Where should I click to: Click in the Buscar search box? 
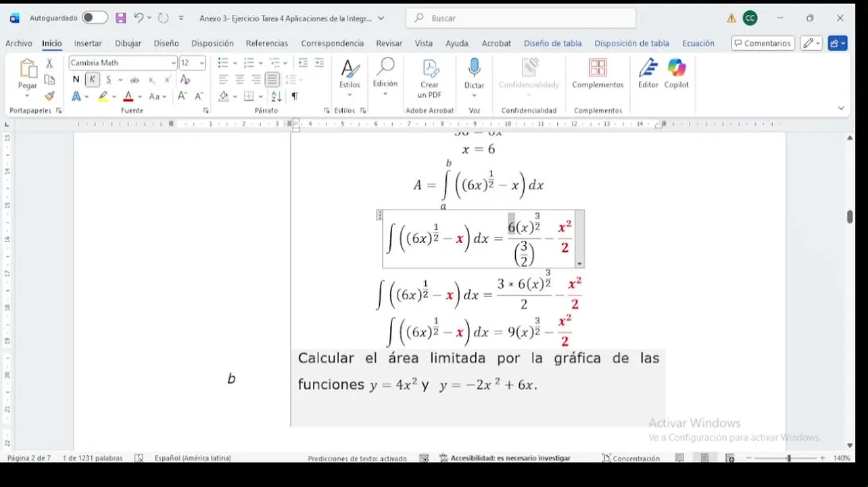pos(521,18)
